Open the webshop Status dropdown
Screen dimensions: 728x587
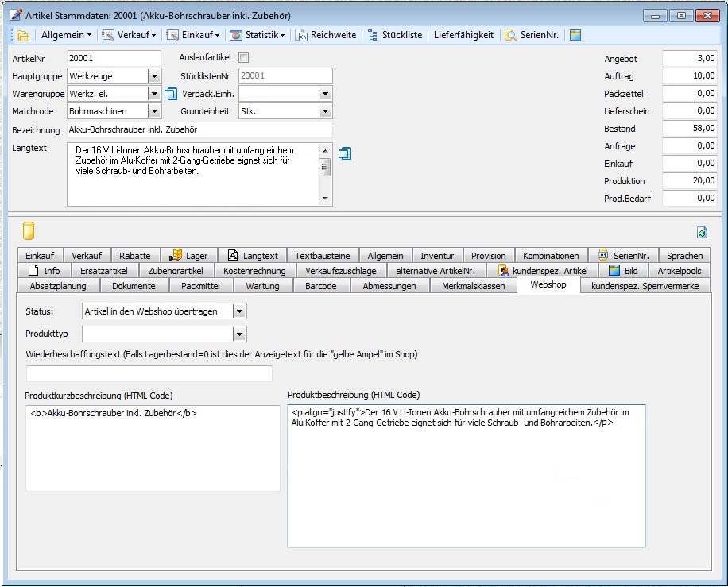240,311
